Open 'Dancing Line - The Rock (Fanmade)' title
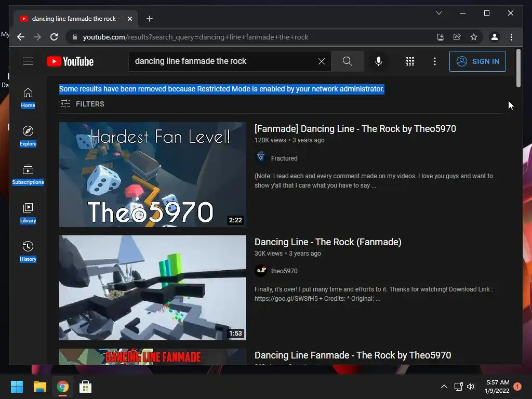The height and width of the screenshot is (399, 532). (328, 242)
